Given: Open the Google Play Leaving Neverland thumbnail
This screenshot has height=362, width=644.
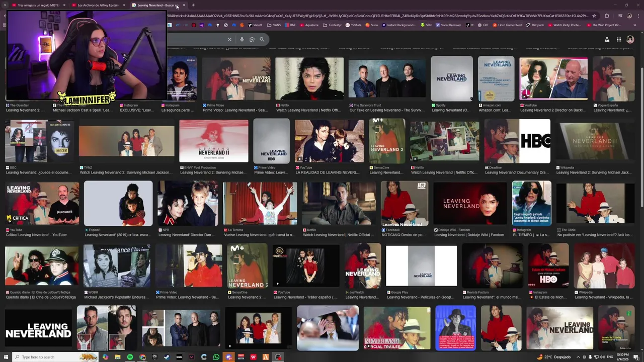Looking at the screenshot, I should (421, 266).
